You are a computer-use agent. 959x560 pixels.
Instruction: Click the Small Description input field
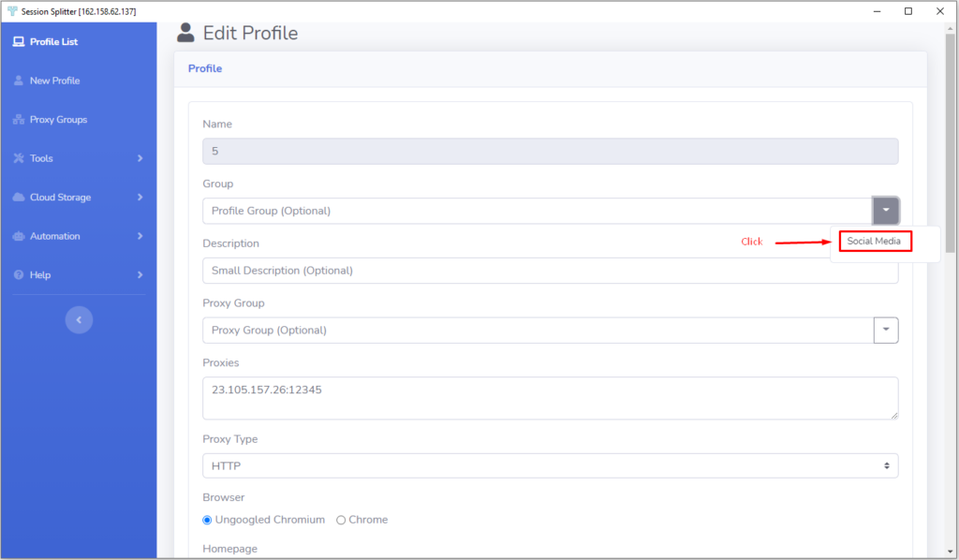tap(550, 271)
